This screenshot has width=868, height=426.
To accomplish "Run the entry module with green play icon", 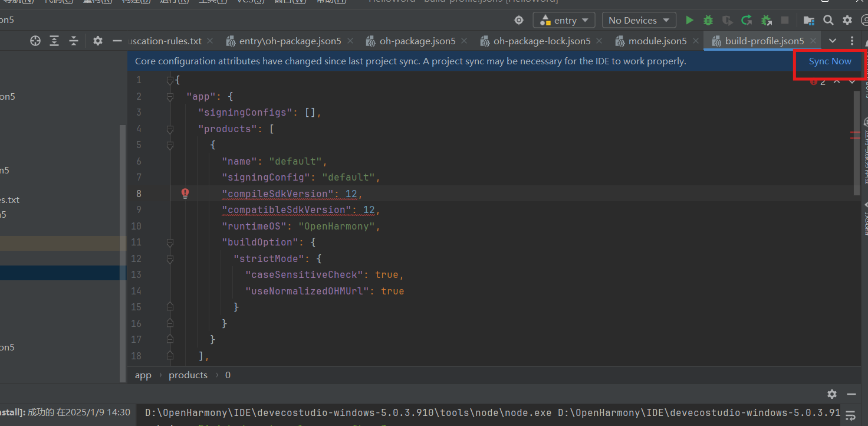I will click(x=689, y=20).
